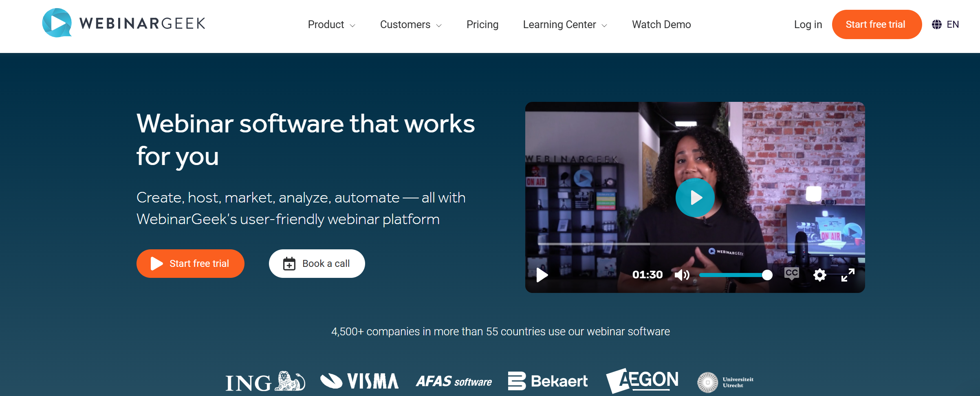The image size is (980, 396).
Task: Play the video with the large center play button
Action: click(695, 198)
